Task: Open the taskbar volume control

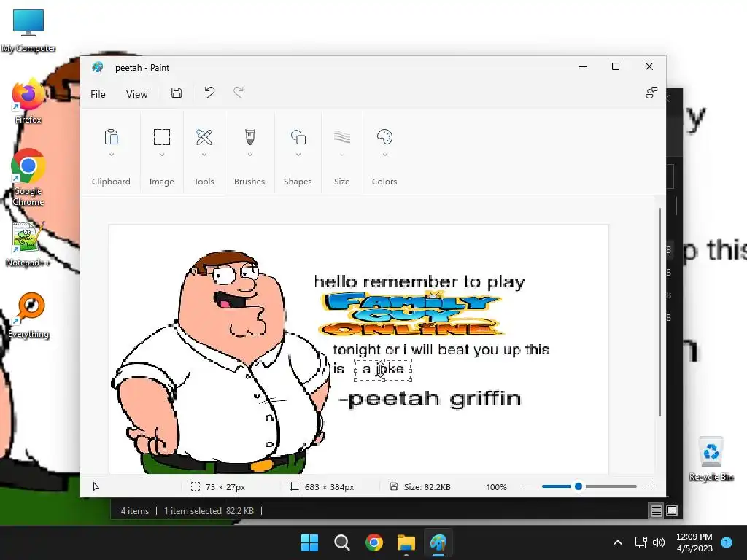Action: [659, 542]
